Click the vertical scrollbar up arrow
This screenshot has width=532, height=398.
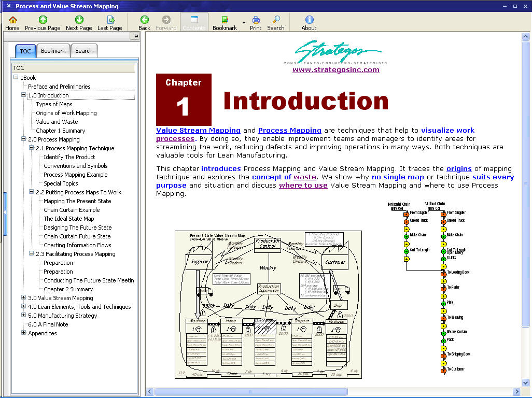click(525, 36)
